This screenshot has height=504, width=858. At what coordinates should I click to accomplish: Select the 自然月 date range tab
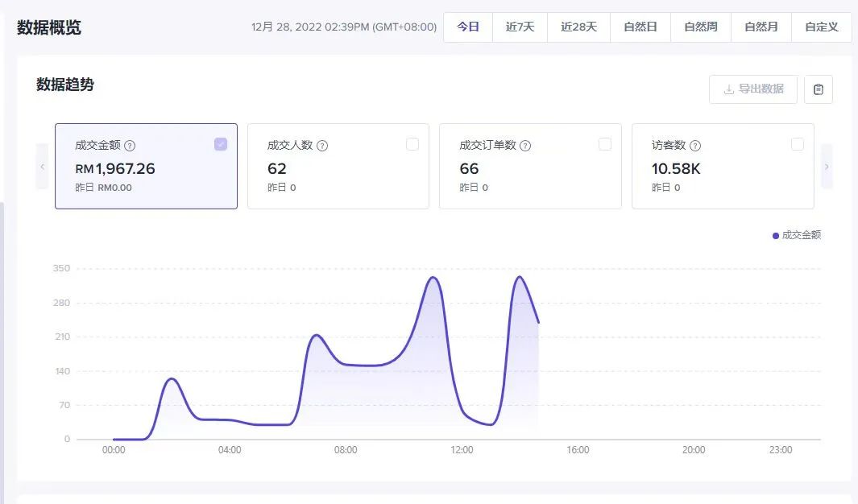pyautogui.click(x=761, y=27)
